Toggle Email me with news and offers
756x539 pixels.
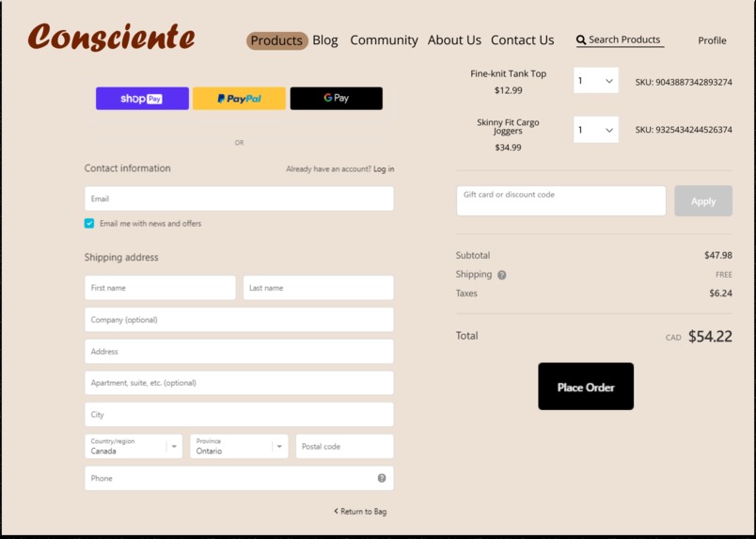(x=89, y=224)
